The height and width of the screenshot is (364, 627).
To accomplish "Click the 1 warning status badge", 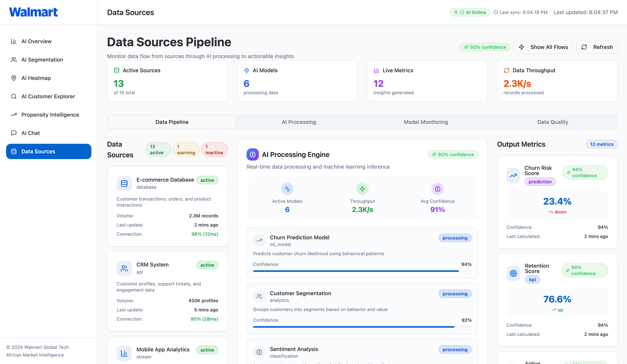I will pyautogui.click(x=186, y=149).
